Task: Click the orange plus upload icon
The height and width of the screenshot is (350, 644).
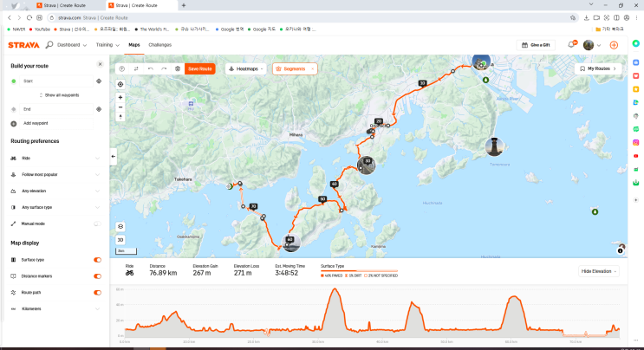Action: coord(614,45)
